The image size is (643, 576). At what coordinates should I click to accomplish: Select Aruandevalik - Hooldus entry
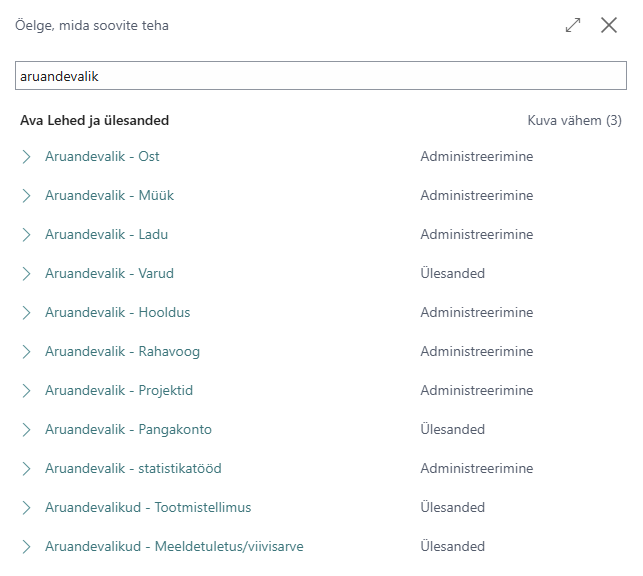[118, 312]
